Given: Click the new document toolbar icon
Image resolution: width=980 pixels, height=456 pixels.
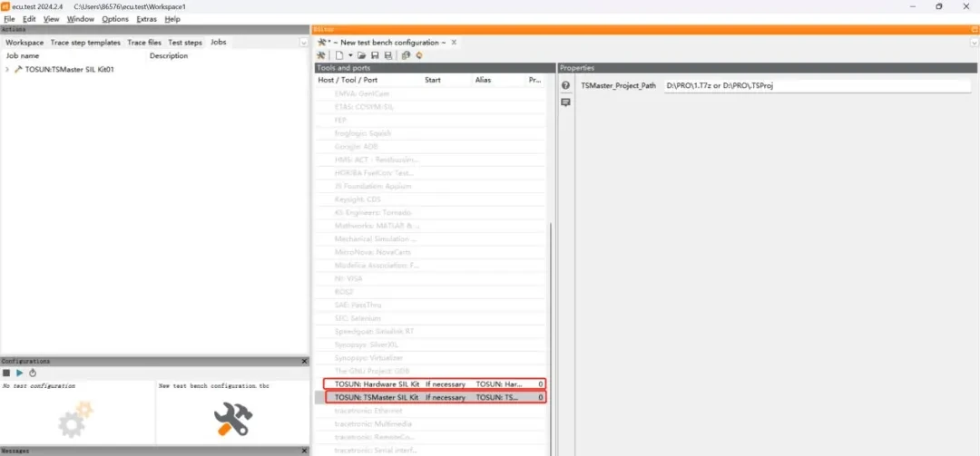Looking at the screenshot, I should 338,55.
